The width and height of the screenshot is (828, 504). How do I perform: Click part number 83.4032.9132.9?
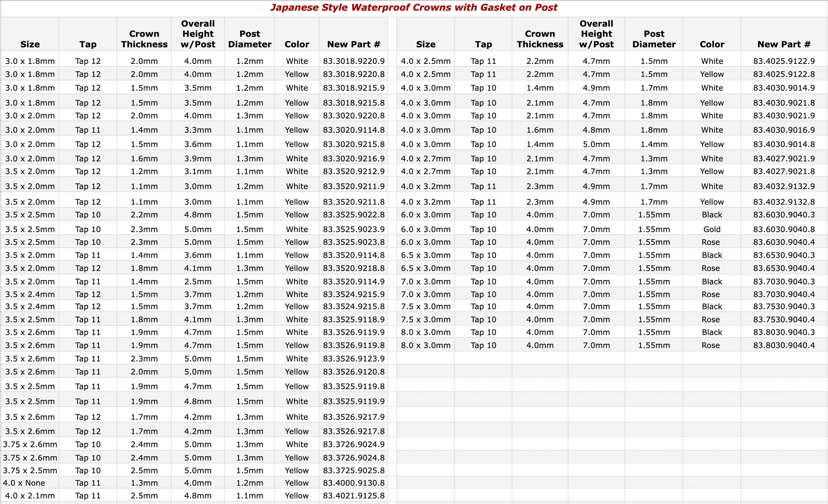[x=784, y=186]
